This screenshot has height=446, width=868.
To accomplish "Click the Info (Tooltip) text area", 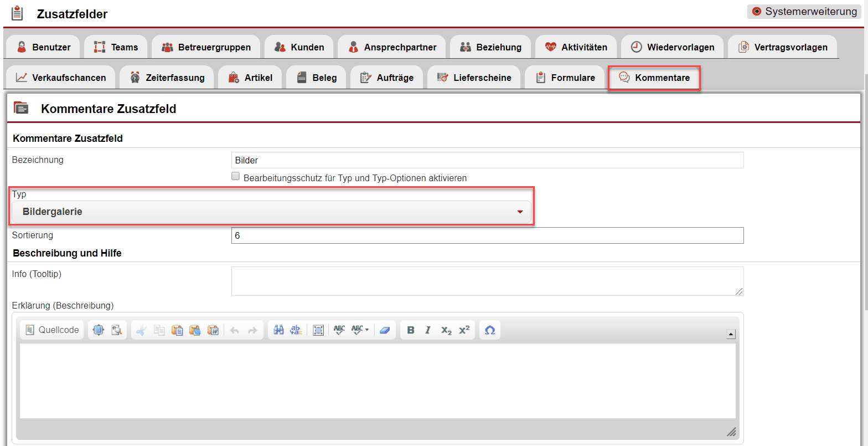I will pos(487,281).
